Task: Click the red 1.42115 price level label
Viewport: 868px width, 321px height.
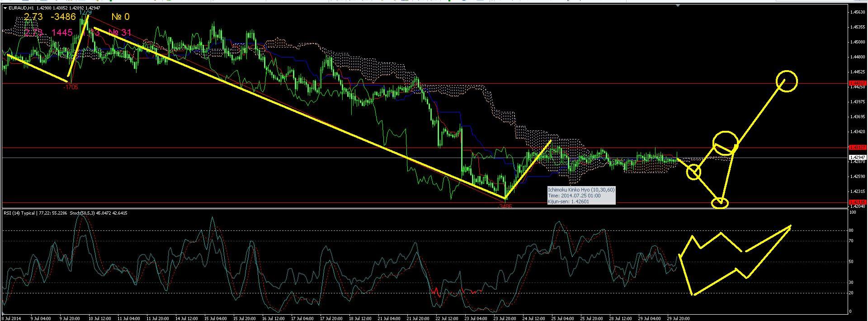Action: (858, 202)
